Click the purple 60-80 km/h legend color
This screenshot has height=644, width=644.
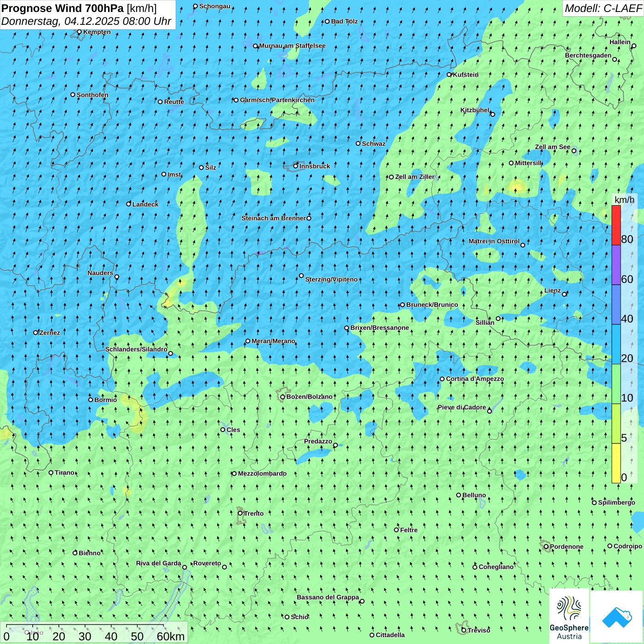(616, 265)
